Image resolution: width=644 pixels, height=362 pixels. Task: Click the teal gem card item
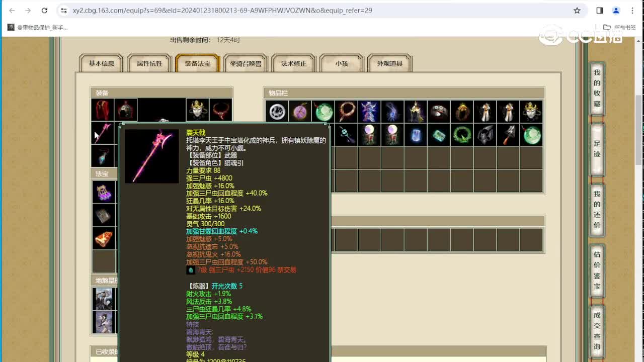click(x=439, y=135)
